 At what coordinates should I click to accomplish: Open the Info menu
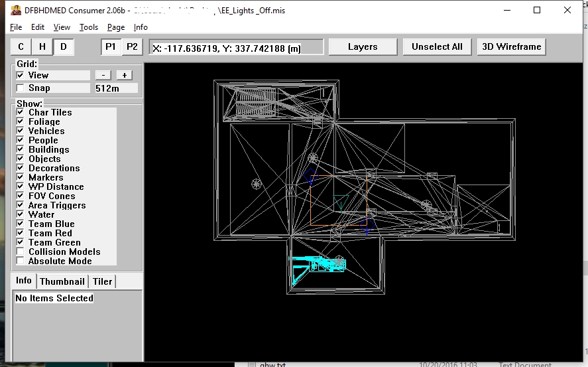click(141, 27)
